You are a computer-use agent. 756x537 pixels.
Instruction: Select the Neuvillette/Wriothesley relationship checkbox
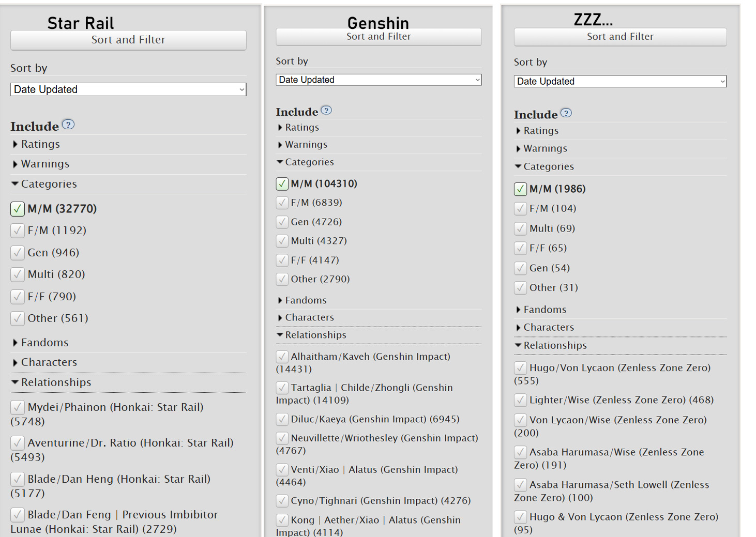point(282,438)
